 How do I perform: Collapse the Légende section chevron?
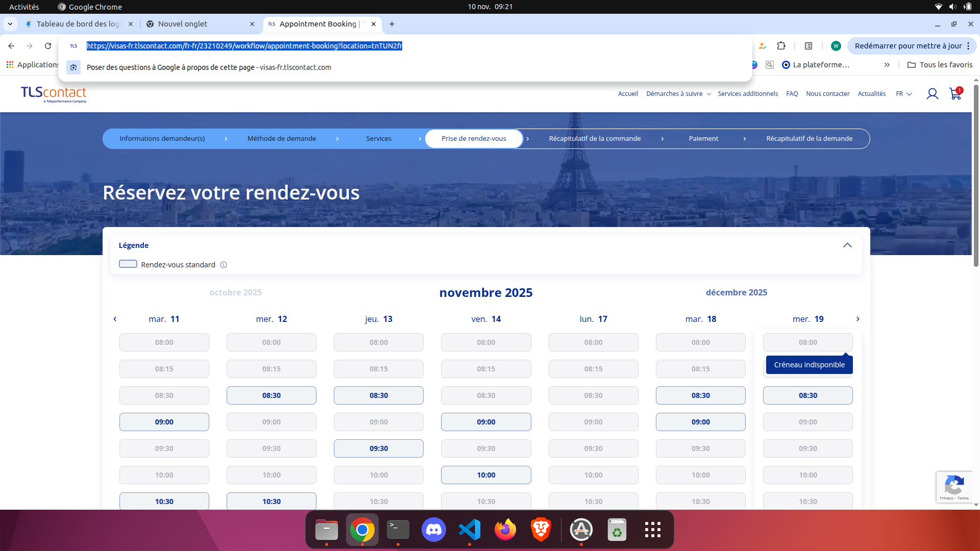(x=847, y=245)
